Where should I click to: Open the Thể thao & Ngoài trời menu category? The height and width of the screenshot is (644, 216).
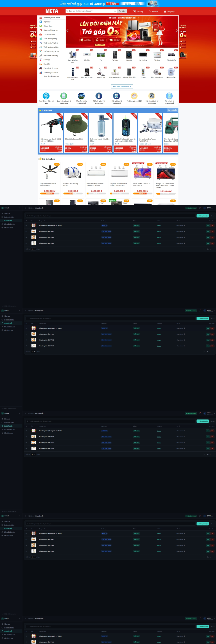[x=51, y=51]
